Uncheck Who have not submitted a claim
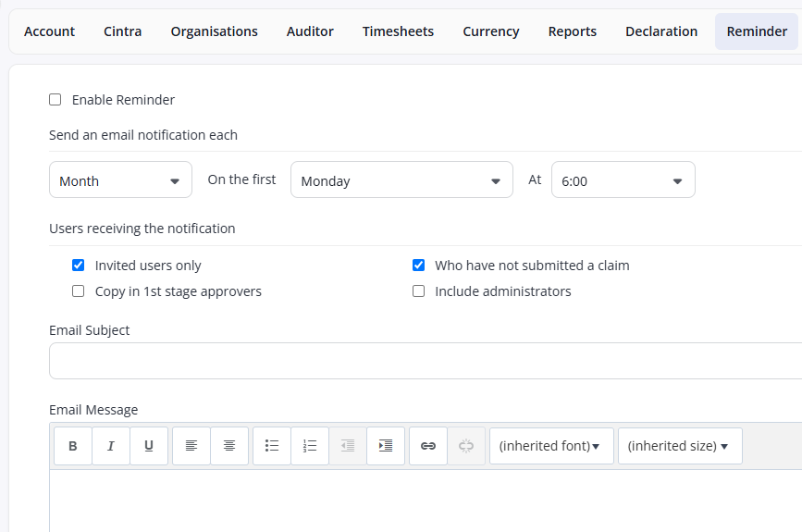Viewport: 802px width, 532px height. pos(418,265)
